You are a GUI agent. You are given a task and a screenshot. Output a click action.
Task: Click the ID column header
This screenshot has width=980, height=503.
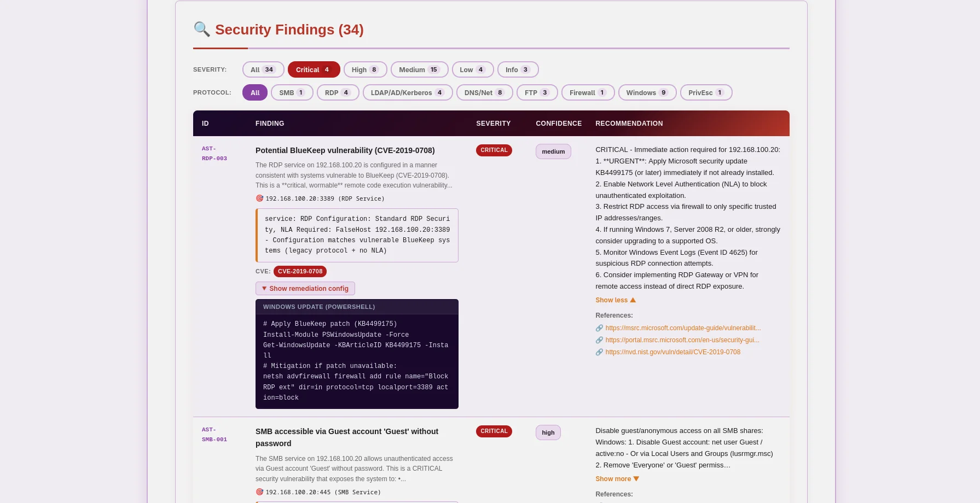pyautogui.click(x=205, y=124)
